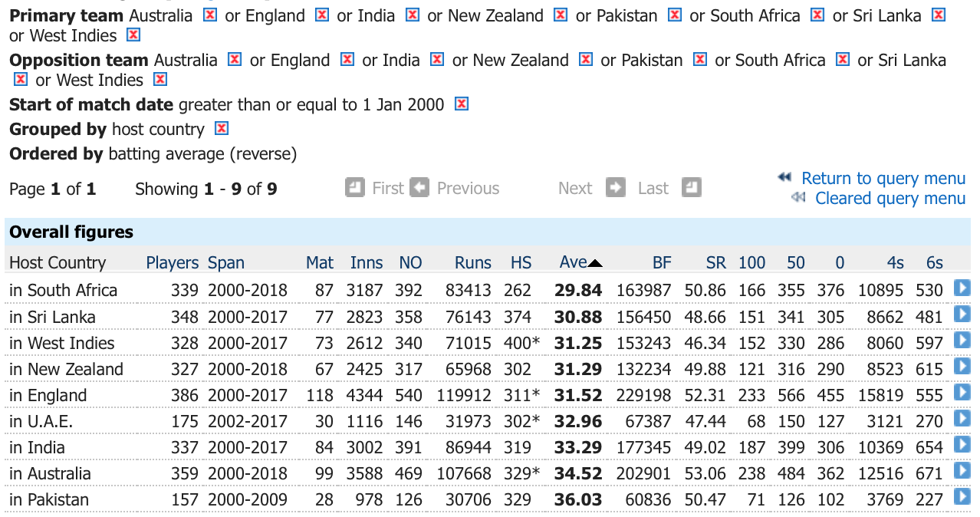This screenshot has width=980, height=517.
Task: Expand details for the in Pakistan row
Action: coord(962,497)
